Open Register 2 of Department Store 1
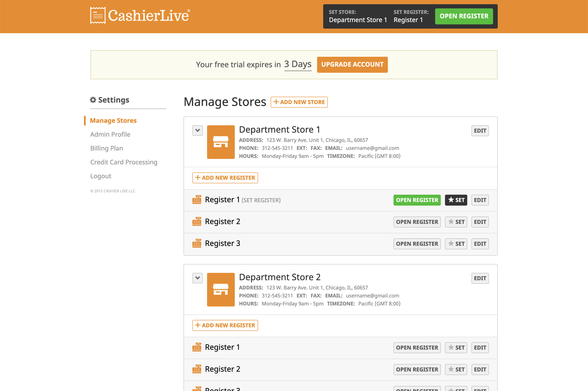 417,222
